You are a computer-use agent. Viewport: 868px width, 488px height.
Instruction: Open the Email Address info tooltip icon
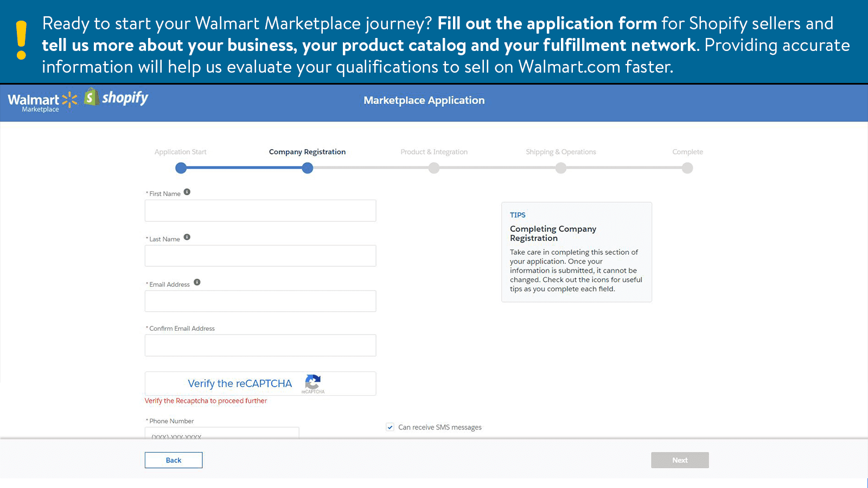[197, 282]
